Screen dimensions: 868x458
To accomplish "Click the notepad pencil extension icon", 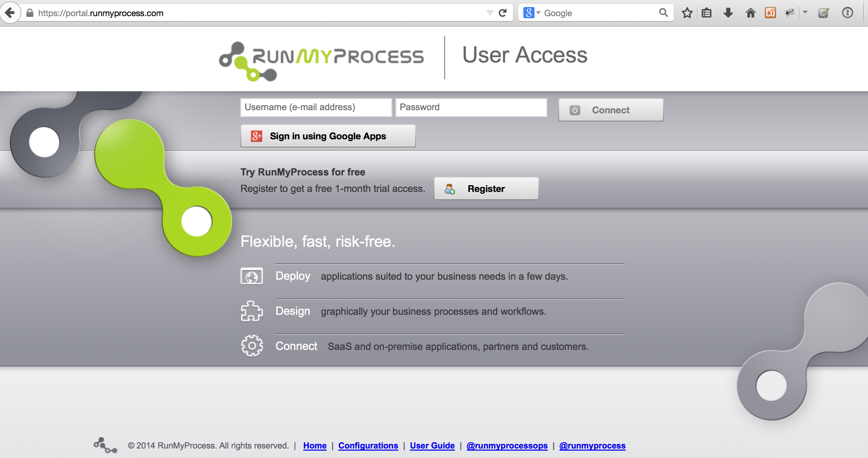I will click(x=823, y=13).
